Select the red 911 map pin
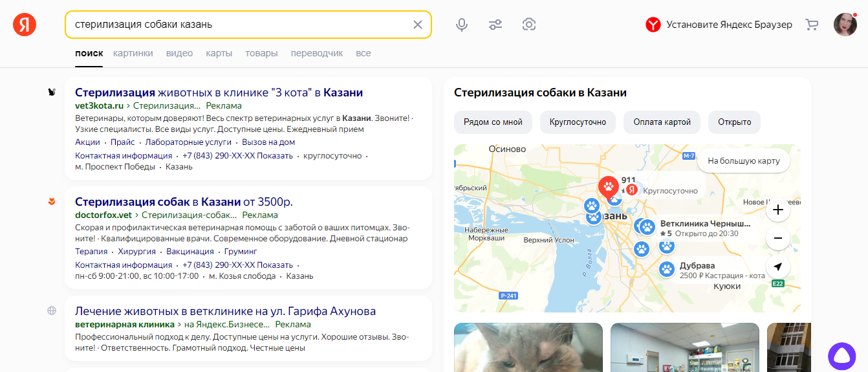 pyautogui.click(x=608, y=188)
